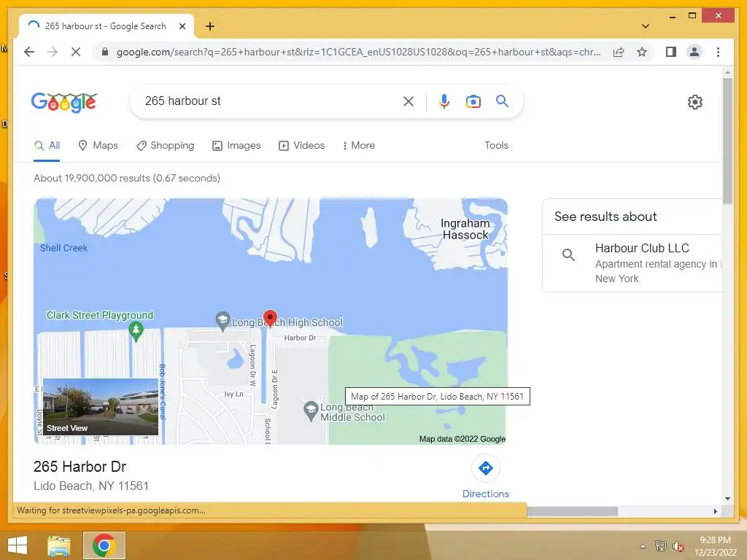
Task: Open Windows Start button
Action: [18, 545]
